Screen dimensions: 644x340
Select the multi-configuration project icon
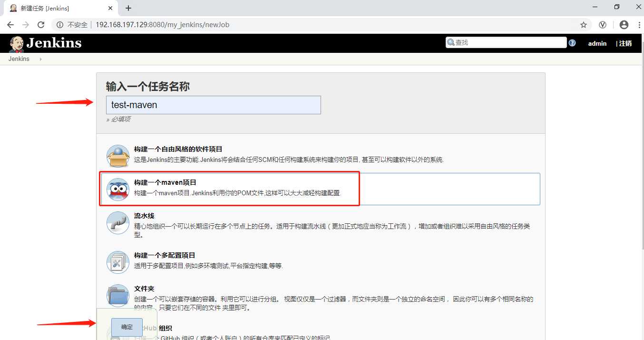pos(118,262)
